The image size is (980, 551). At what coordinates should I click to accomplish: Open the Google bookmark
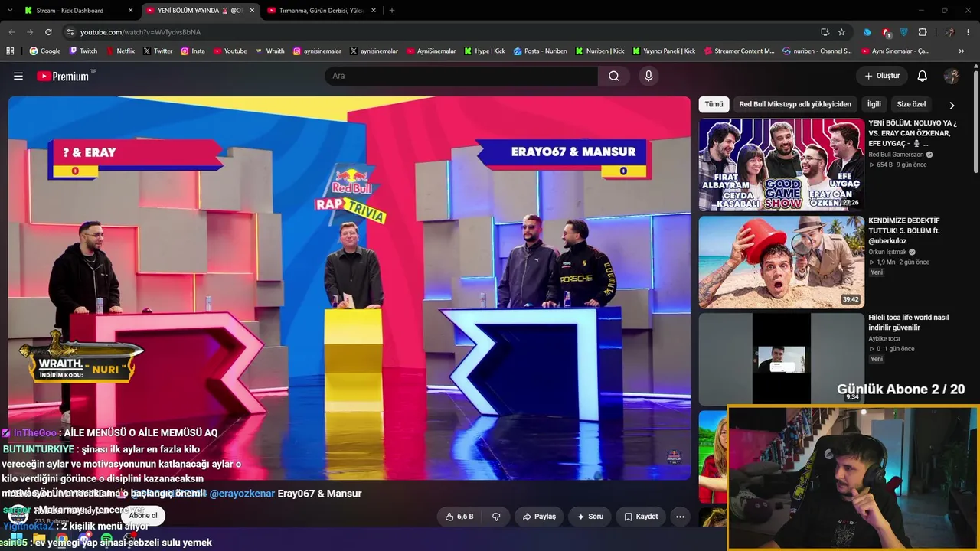pos(45,51)
